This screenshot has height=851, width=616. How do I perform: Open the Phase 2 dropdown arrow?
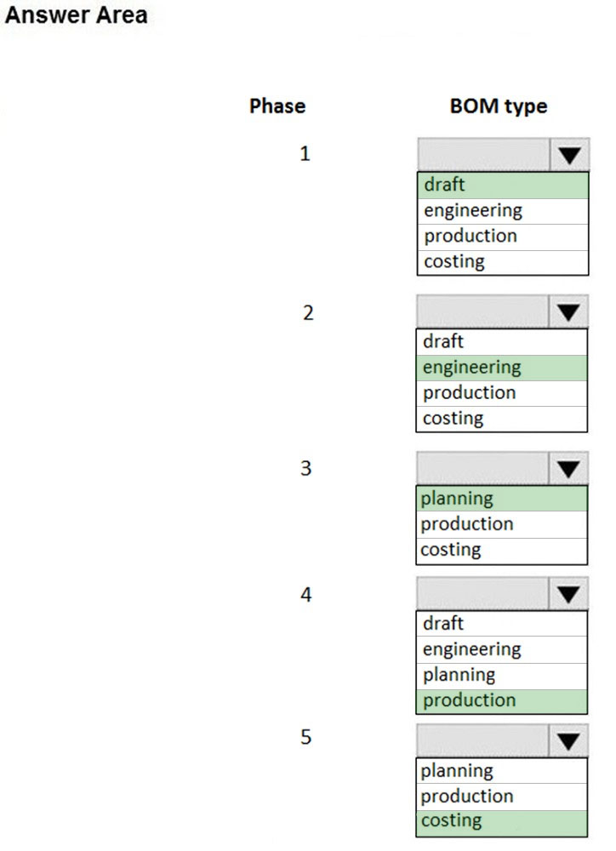[568, 312]
